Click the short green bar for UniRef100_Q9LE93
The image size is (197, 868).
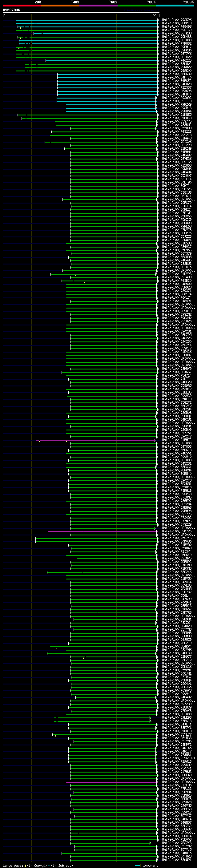click(103, 718)
